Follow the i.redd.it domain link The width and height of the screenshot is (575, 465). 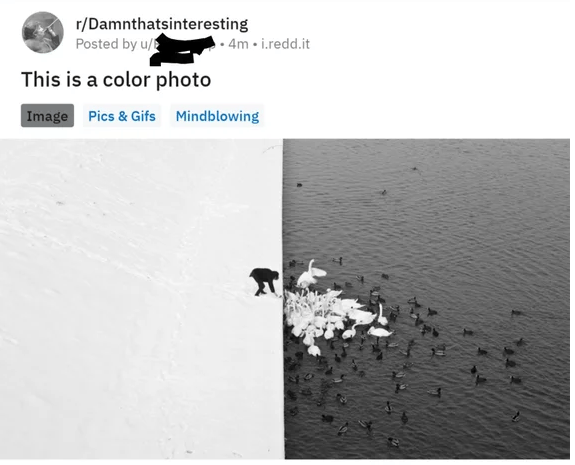click(x=285, y=44)
